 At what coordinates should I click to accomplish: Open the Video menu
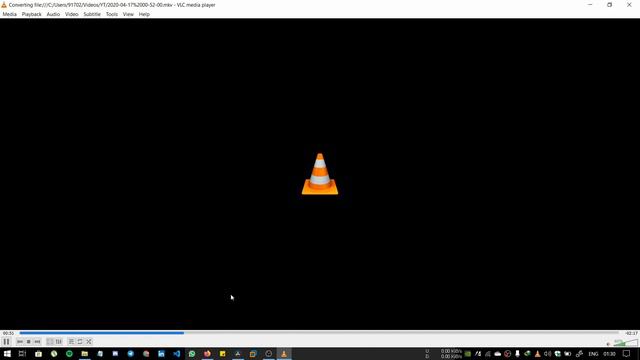(71, 14)
